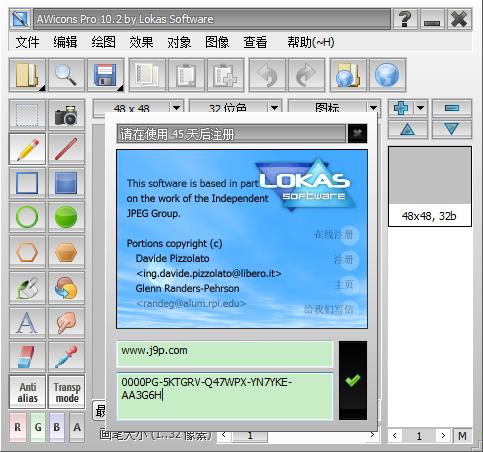The image size is (483, 452).
Task: Select the Text tool A
Action: pyautogui.click(x=27, y=323)
